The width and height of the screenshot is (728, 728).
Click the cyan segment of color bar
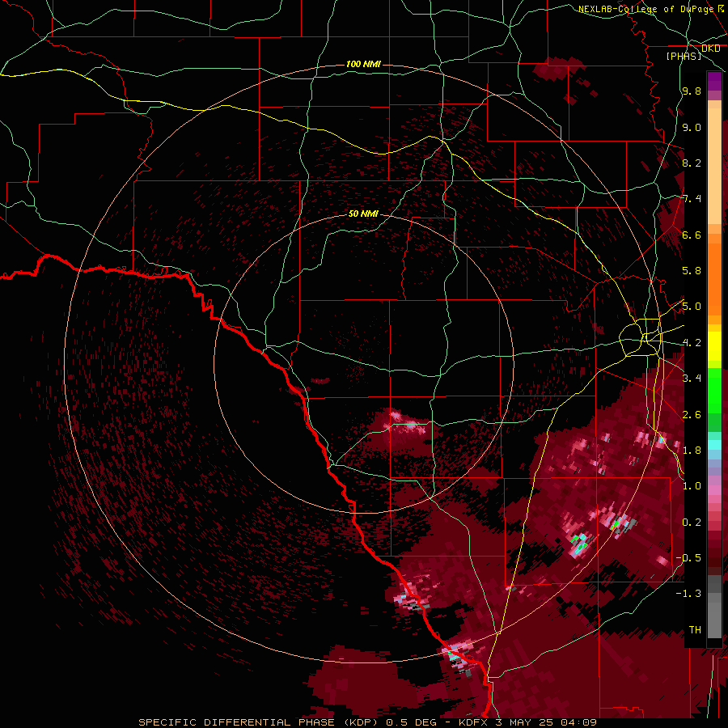coord(714,445)
